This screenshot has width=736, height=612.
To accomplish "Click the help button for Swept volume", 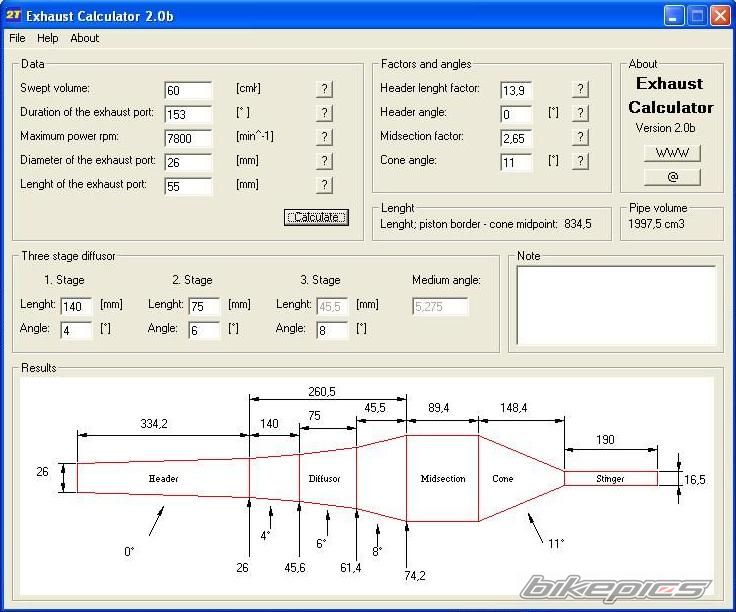I will [x=324, y=89].
